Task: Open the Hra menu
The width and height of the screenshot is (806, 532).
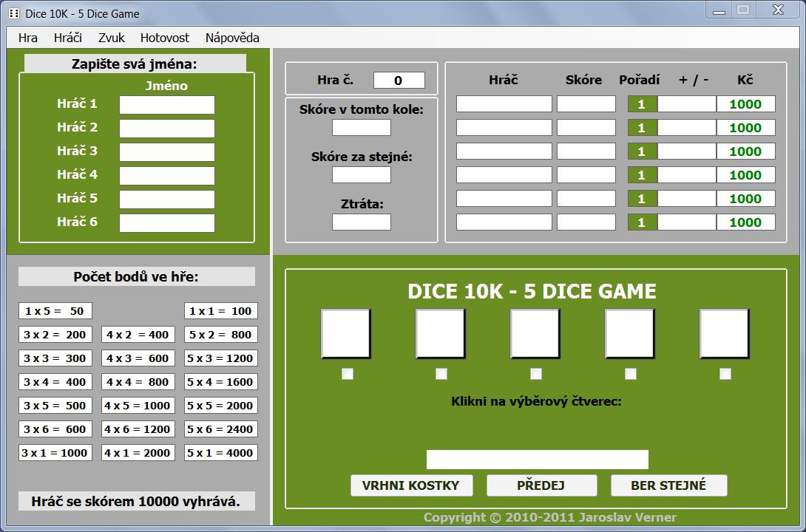Action: pos(28,38)
